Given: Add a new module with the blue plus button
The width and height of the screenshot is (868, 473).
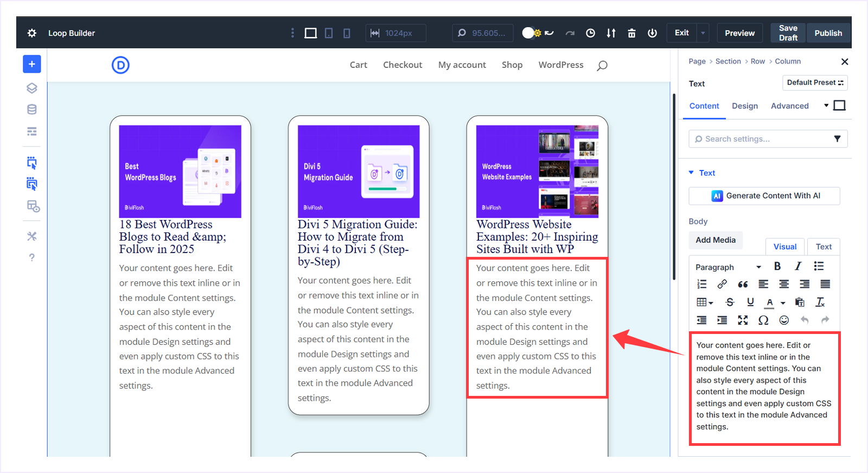Looking at the screenshot, I should 32,64.
